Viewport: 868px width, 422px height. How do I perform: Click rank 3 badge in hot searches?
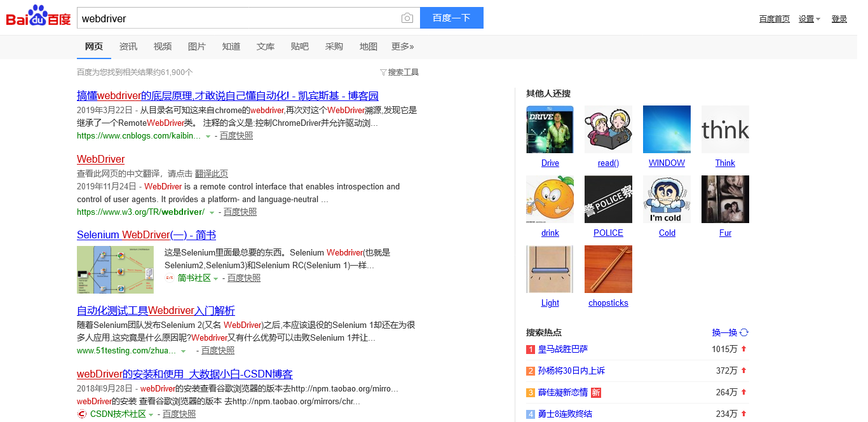pyautogui.click(x=531, y=393)
